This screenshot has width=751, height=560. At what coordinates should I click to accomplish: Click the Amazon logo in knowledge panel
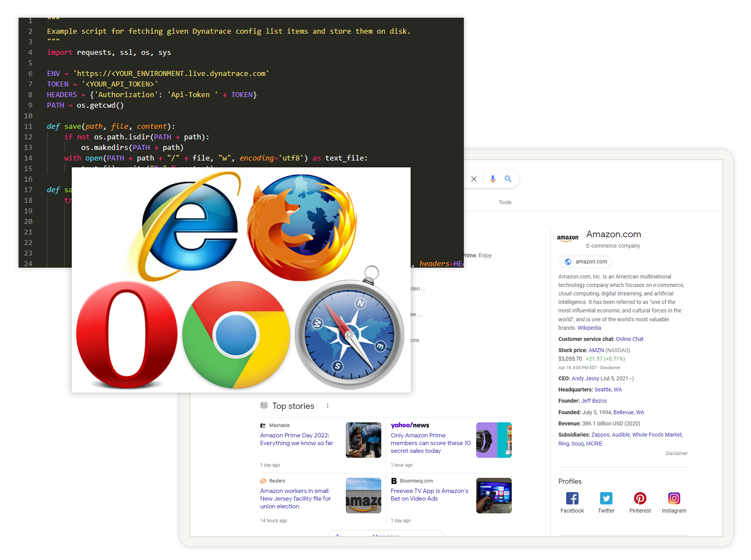pos(568,238)
